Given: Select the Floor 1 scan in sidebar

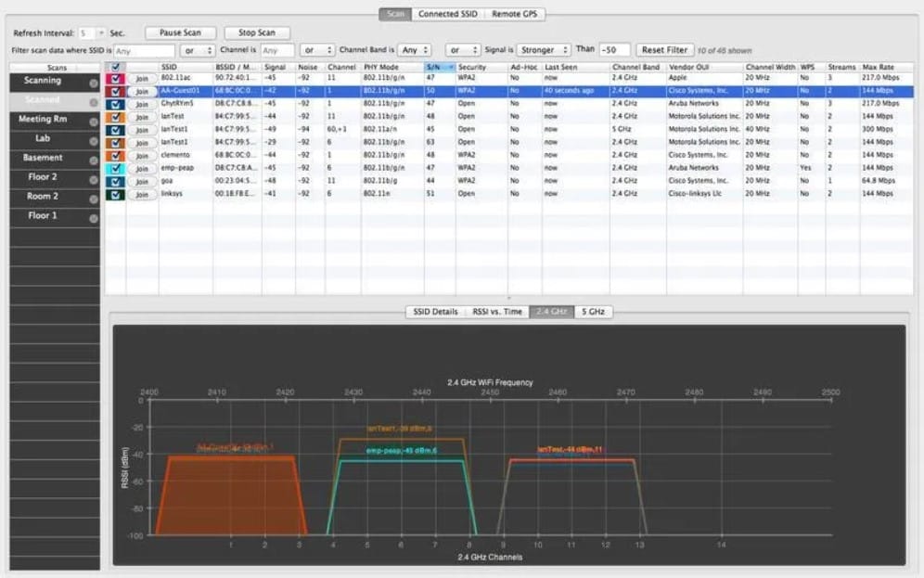Looking at the screenshot, I should click(x=55, y=217).
